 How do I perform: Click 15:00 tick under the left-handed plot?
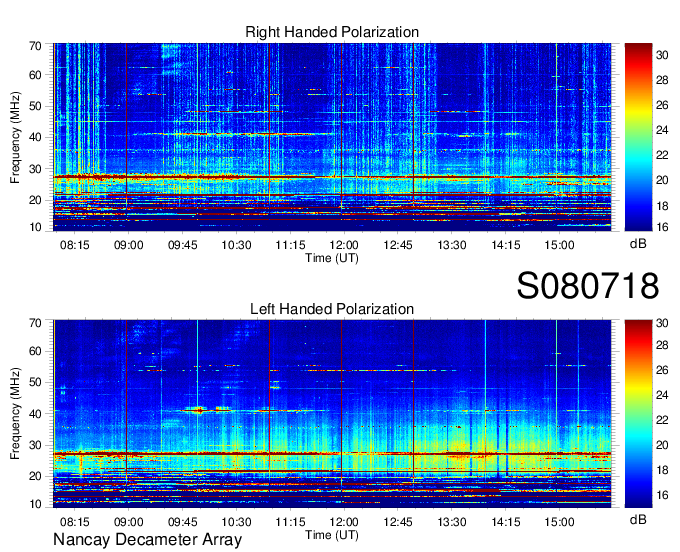pos(559,522)
